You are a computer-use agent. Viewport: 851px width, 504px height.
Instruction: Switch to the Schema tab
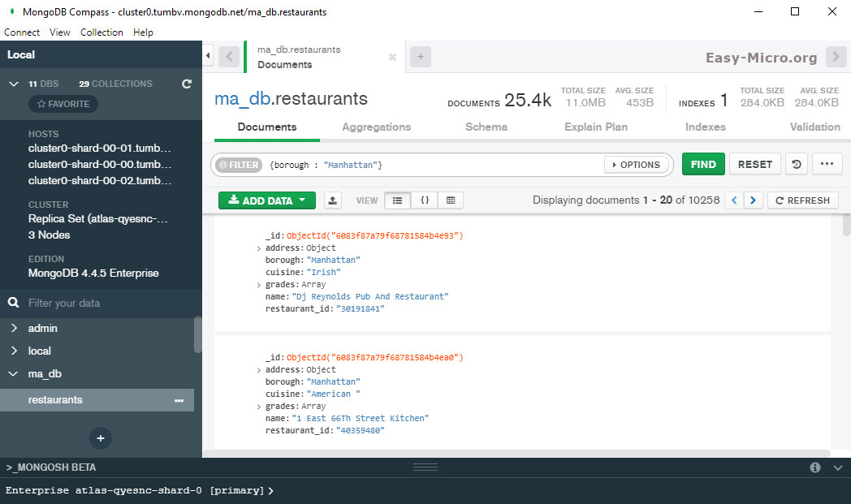(486, 127)
